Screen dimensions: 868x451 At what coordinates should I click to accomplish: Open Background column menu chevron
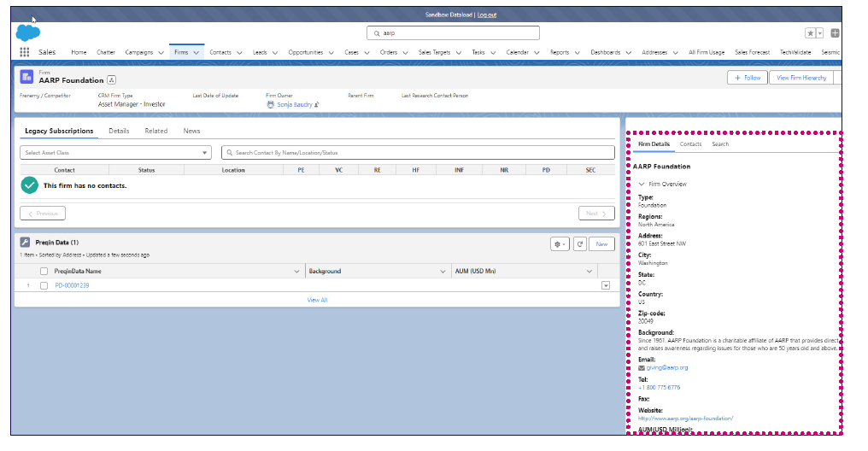[x=443, y=271]
